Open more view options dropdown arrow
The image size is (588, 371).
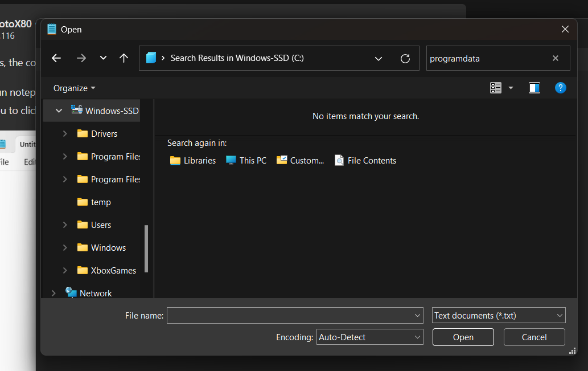point(511,88)
